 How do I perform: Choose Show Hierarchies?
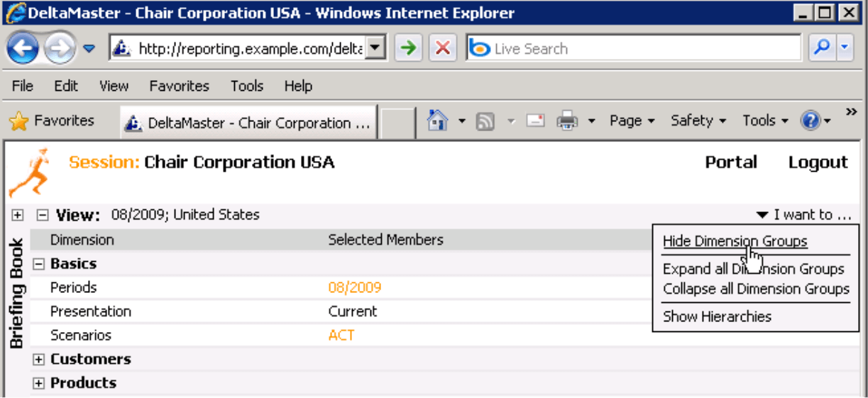tap(717, 316)
